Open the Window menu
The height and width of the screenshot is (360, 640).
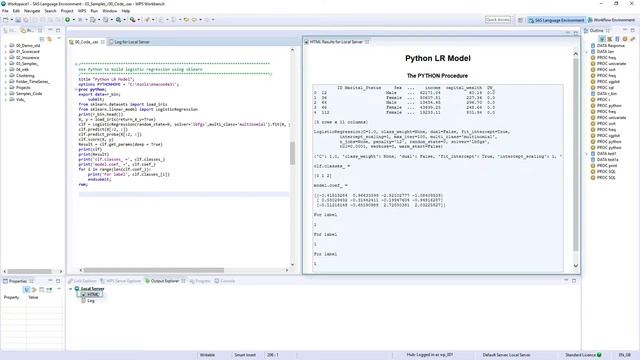[109, 11]
